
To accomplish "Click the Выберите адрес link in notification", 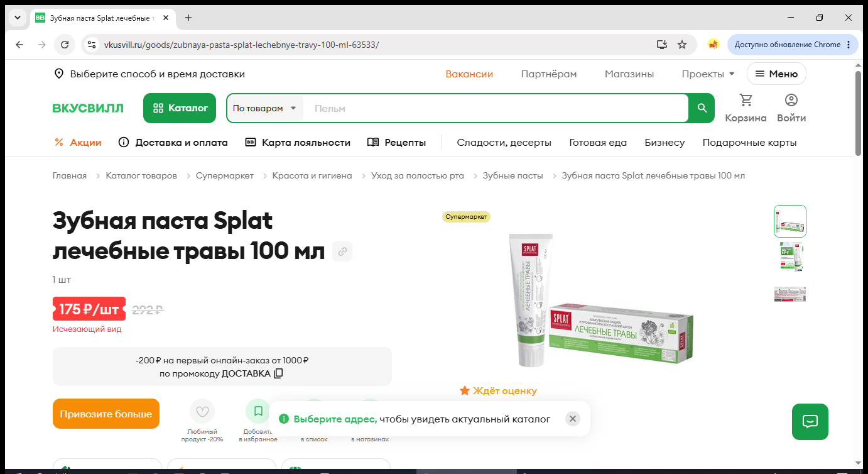I will (335, 419).
